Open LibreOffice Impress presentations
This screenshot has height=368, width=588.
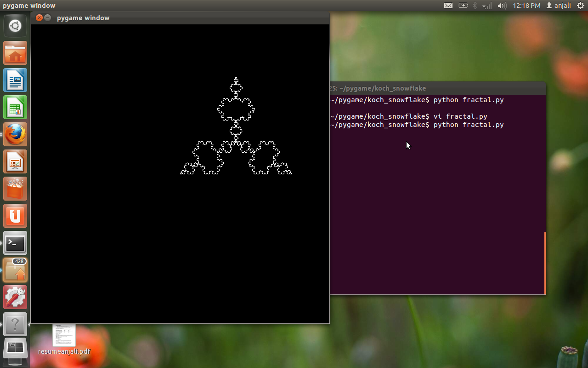coord(15,161)
